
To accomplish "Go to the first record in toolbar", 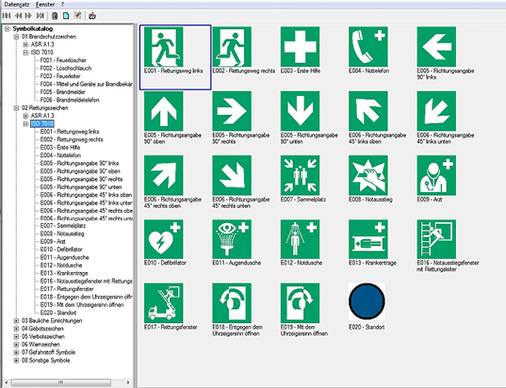I will (6, 16).
